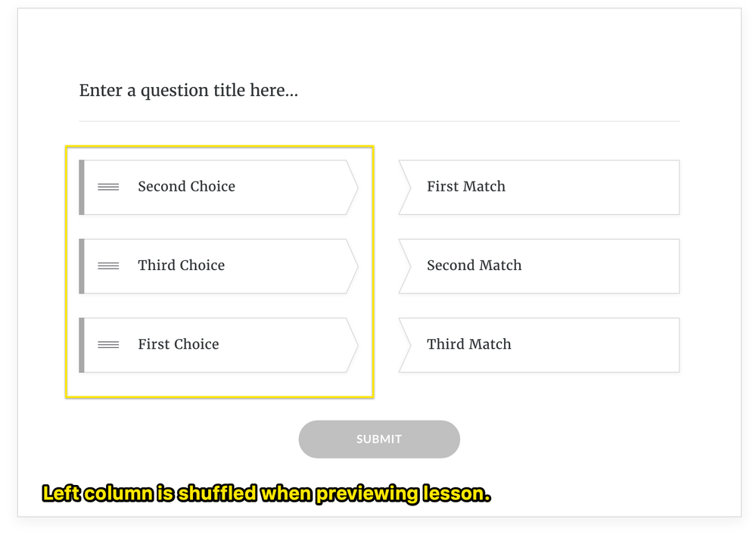Select the 'Second Choice' label text

click(x=186, y=187)
